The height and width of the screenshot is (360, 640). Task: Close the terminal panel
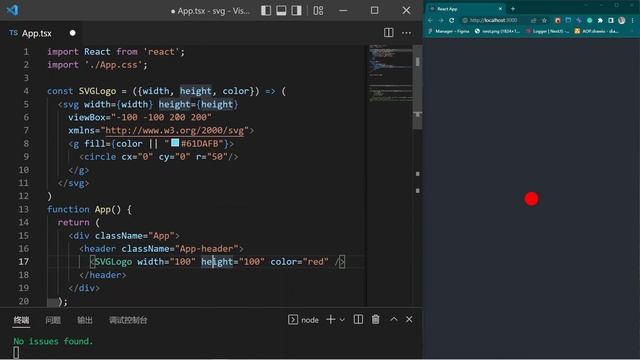tap(409, 319)
